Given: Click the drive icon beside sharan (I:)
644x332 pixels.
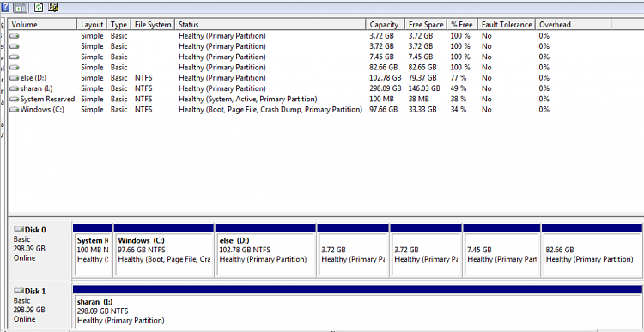Looking at the screenshot, I should 15,88.
